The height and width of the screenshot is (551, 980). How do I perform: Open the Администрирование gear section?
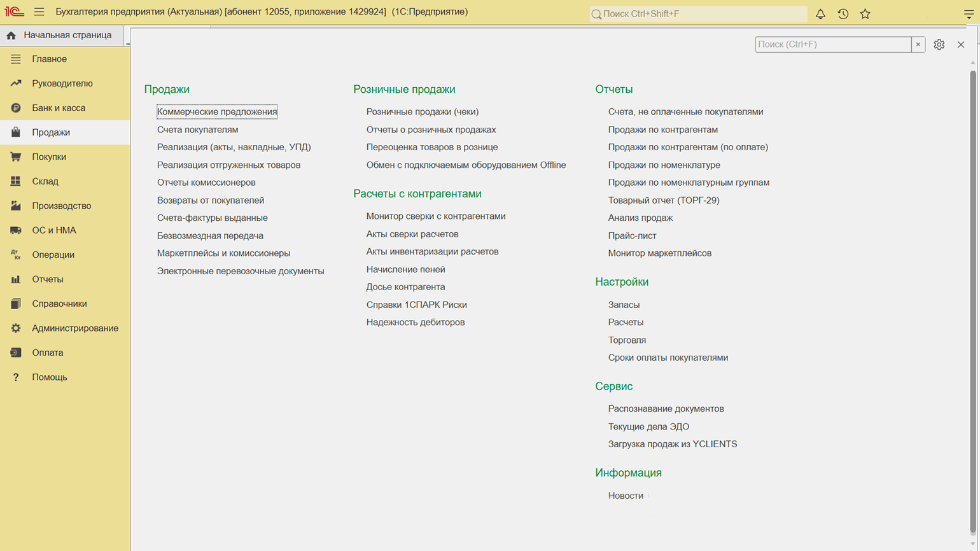click(74, 328)
